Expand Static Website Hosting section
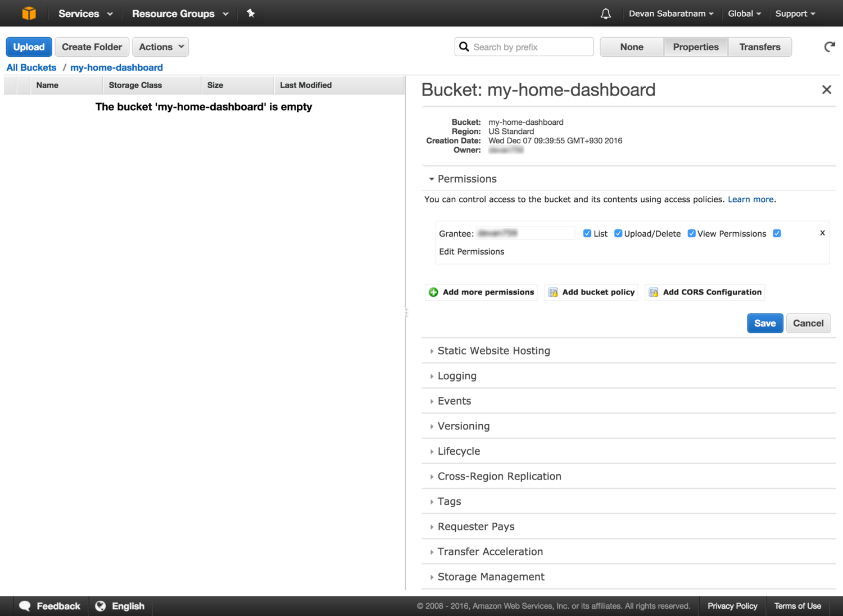Viewport: 843px width, 616px height. pyautogui.click(x=490, y=351)
